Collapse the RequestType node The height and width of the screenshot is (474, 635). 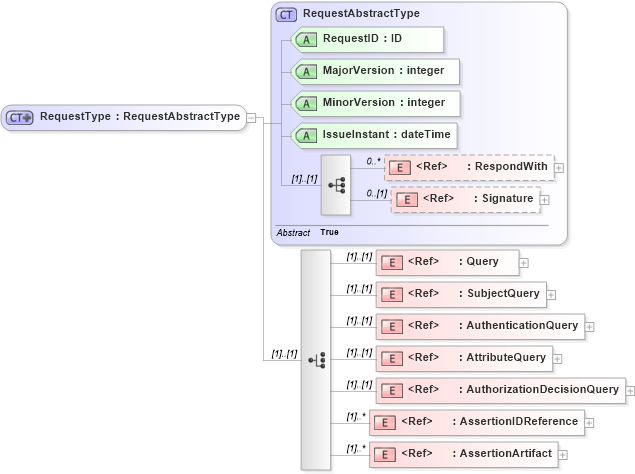click(251, 118)
